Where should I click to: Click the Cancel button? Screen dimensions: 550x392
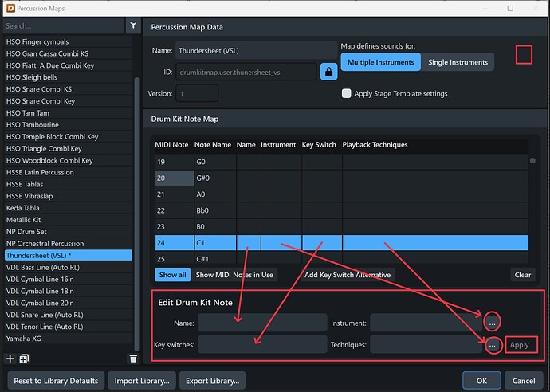click(524, 380)
